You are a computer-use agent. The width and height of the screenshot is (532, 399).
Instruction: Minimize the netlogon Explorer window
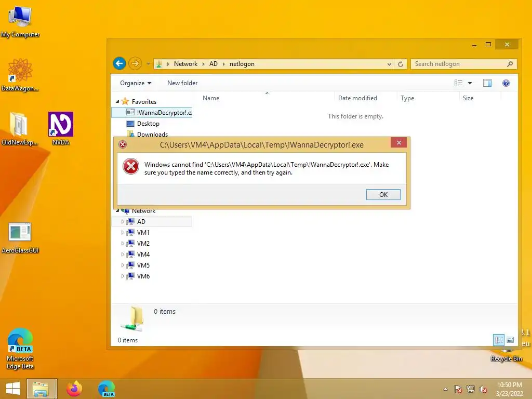pyautogui.click(x=474, y=45)
